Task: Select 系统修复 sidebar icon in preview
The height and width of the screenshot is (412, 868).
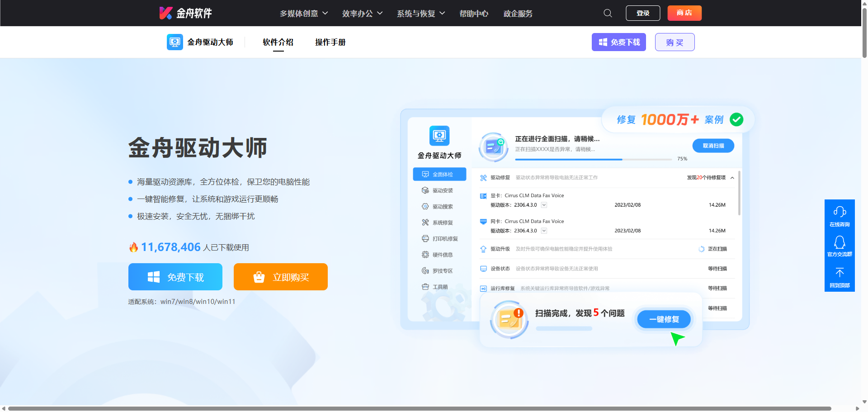Action: (x=425, y=223)
